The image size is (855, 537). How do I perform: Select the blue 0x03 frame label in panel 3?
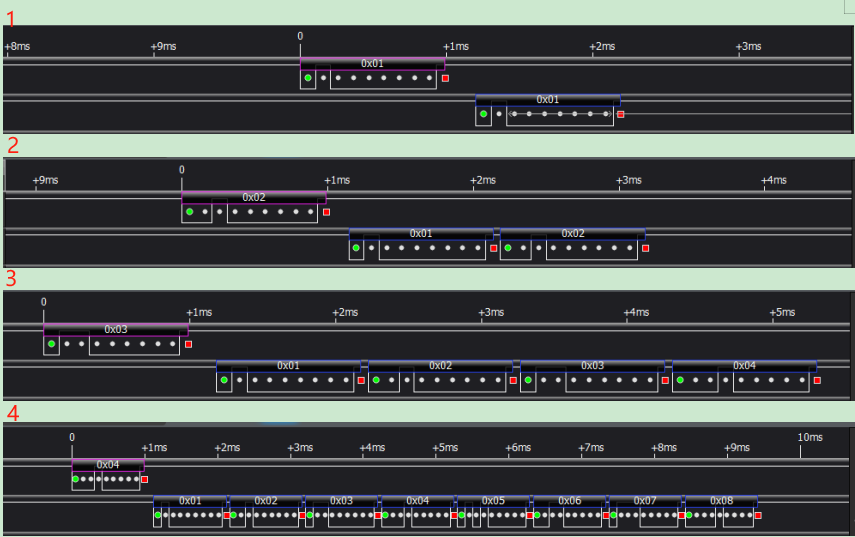[592, 365]
